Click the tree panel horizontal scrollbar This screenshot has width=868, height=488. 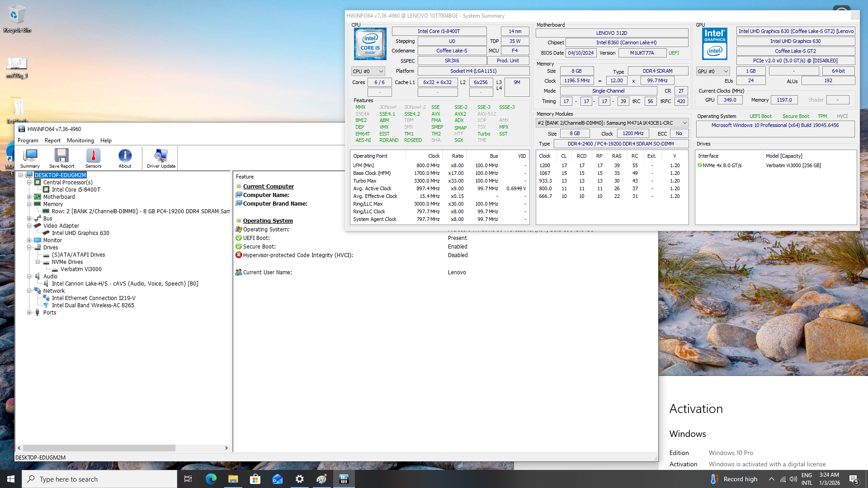(x=99, y=448)
